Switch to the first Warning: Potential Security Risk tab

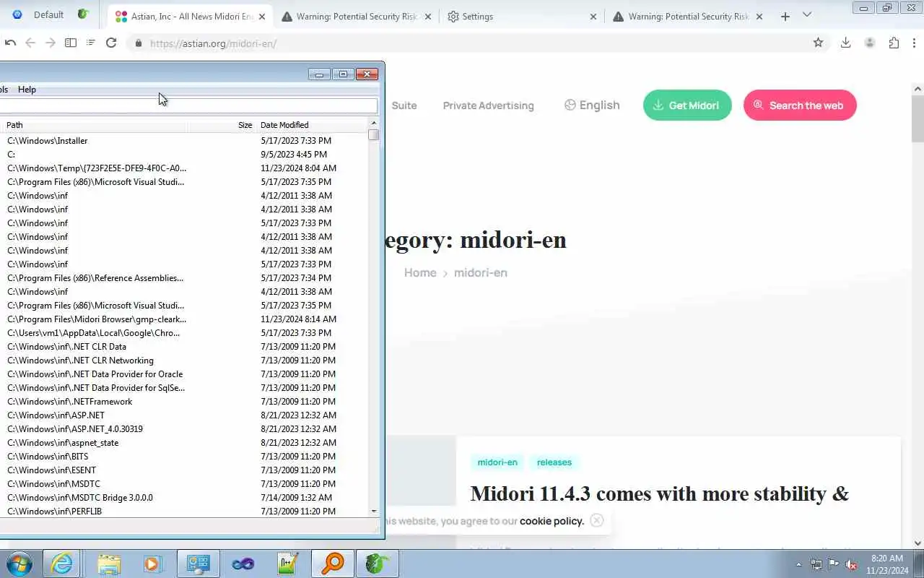(x=357, y=17)
